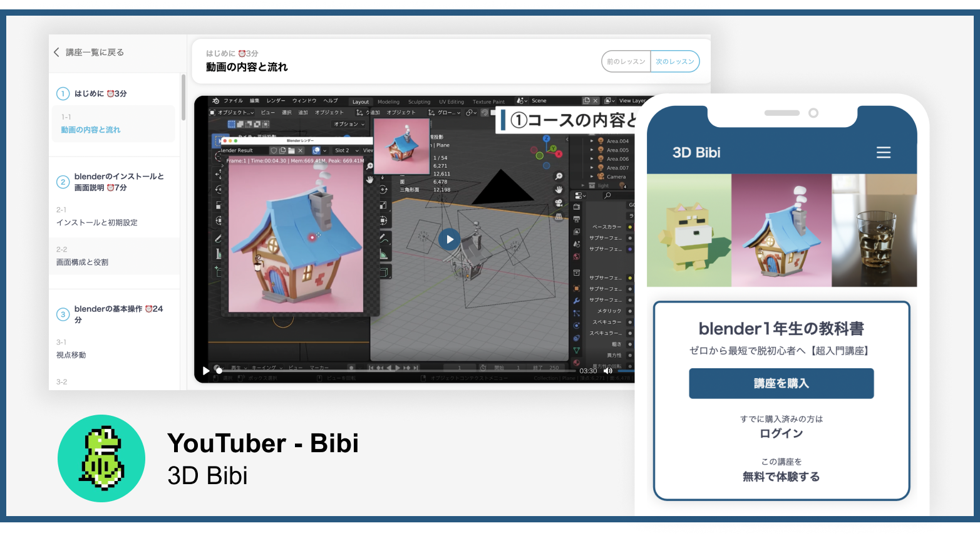Open the Slot 2 dropdown
The height and width of the screenshot is (538, 980).
[x=346, y=150]
